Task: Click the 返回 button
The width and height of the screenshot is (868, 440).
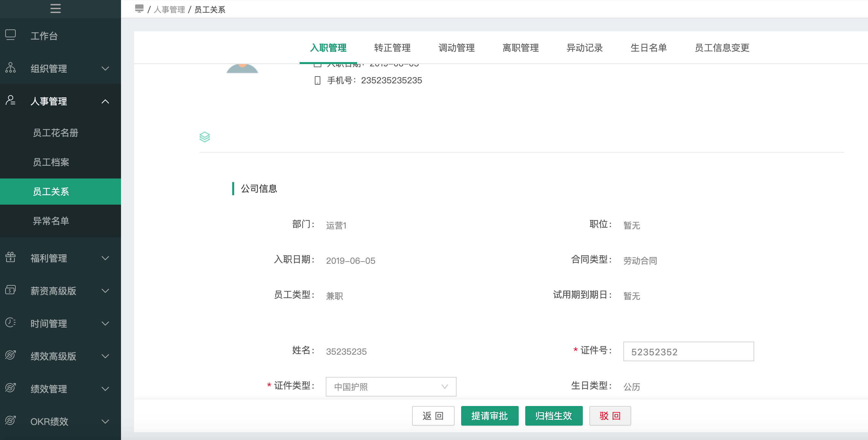Action: tap(433, 416)
